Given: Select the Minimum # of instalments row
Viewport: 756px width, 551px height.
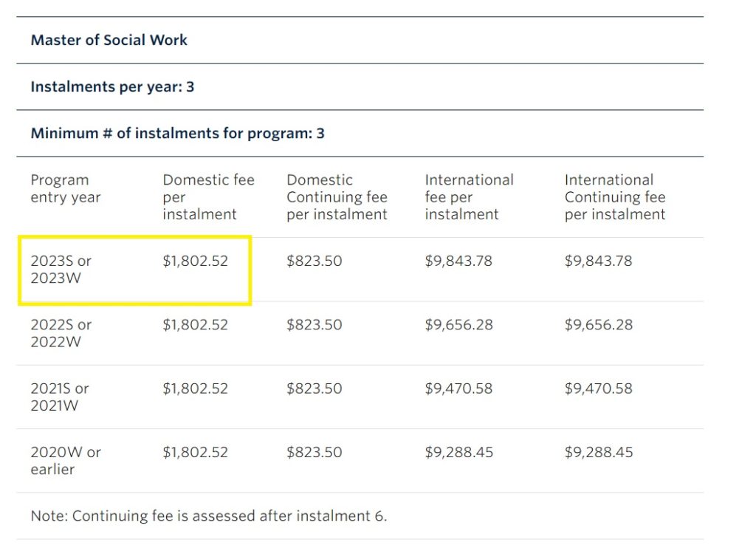Looking at the screenshot, I should (177, 134).
